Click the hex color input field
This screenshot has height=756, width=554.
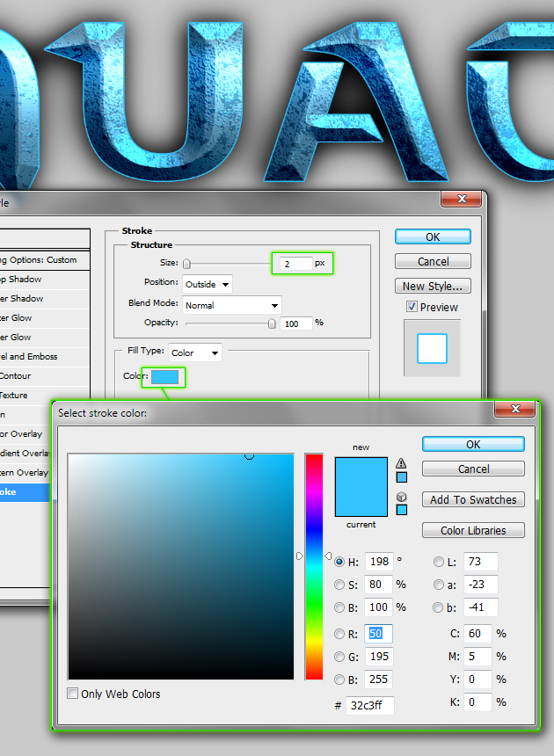point(370,705)
